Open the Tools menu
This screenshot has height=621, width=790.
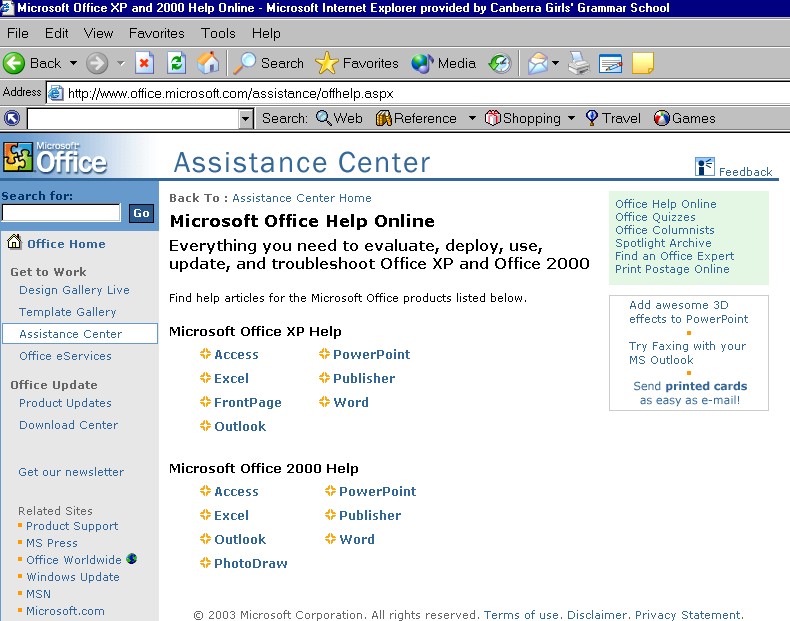[x=218, y=33]
